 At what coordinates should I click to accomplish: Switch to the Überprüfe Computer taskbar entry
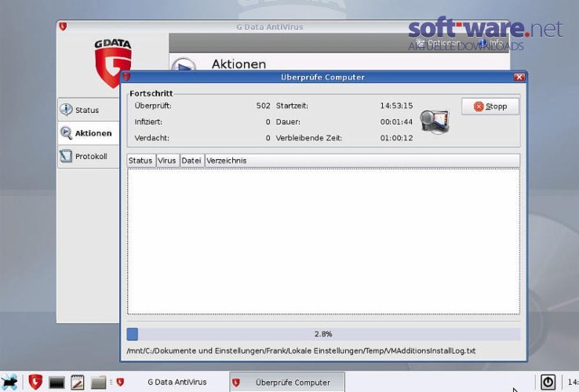coord(287,383)
